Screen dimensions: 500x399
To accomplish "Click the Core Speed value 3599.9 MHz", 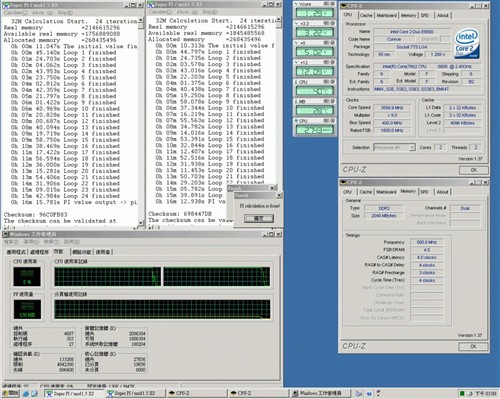I will coord(392,108).
